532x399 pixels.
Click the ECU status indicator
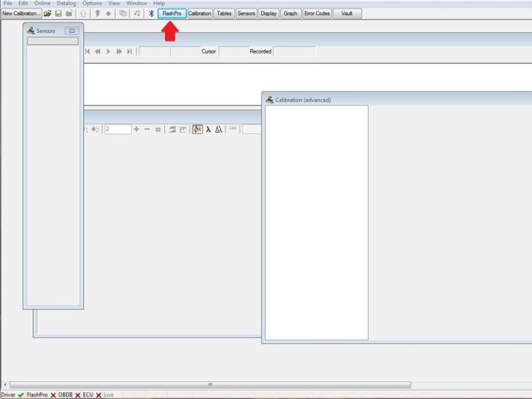pyautogui.click(x=92, y=395)
